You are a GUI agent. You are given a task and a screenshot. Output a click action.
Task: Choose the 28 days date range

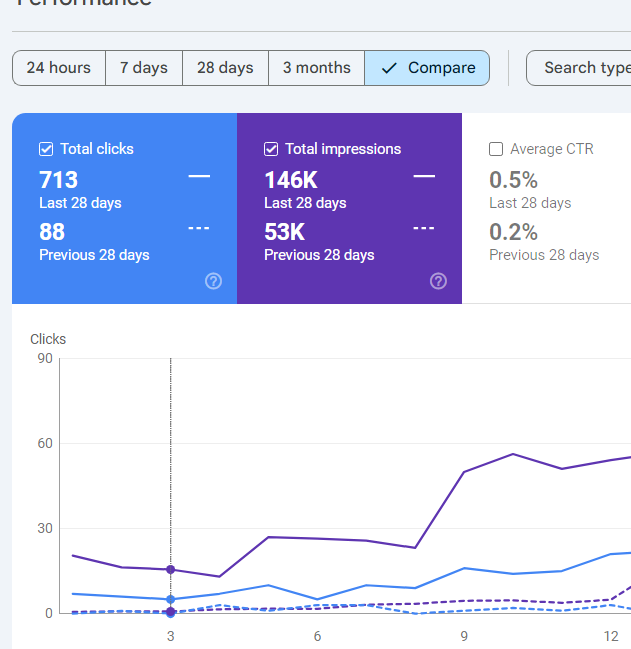[x=225, y=68]
